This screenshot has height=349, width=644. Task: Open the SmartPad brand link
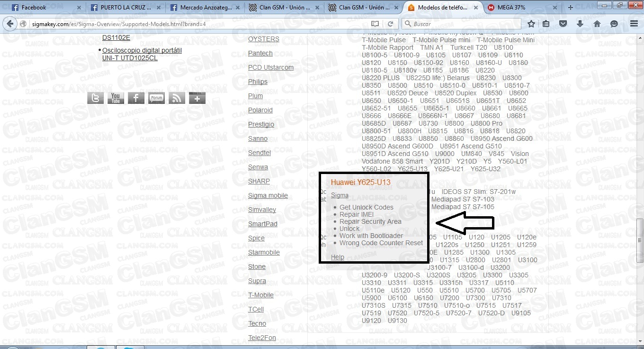pyautogui.click(x=263, y=224)
